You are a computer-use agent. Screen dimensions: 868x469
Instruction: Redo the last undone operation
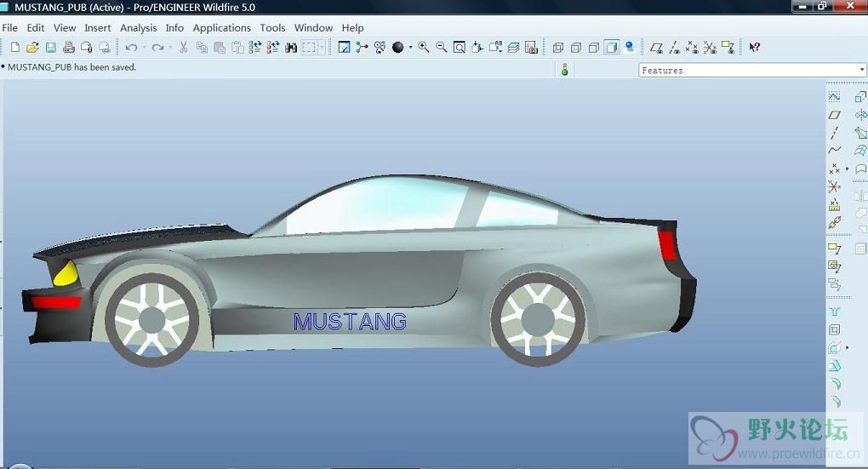(x=157, y=48)
